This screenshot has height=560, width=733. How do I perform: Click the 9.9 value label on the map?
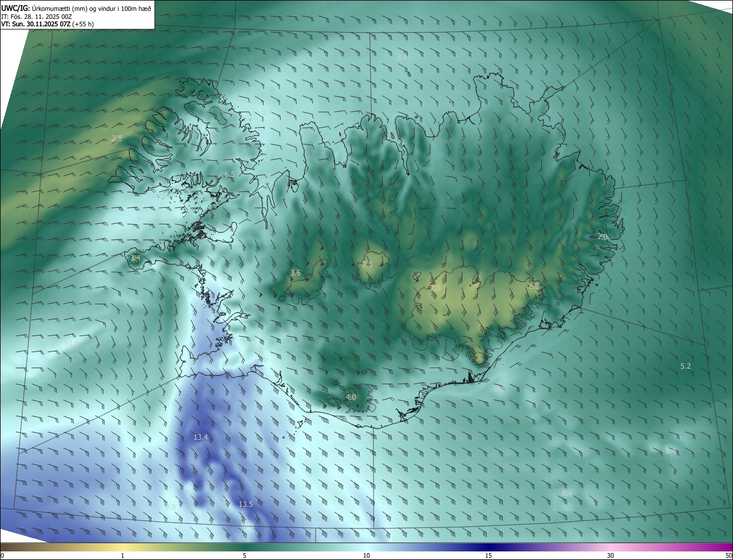point(170,507)
